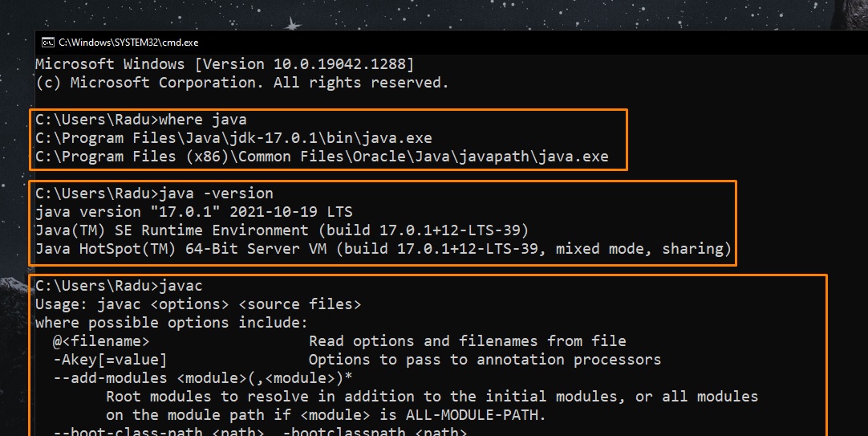This screenshot has height=436, width=868.
Task: Click 'Read options and filenames from file' description
Action: pyautogui.click(x=467, y=342)
